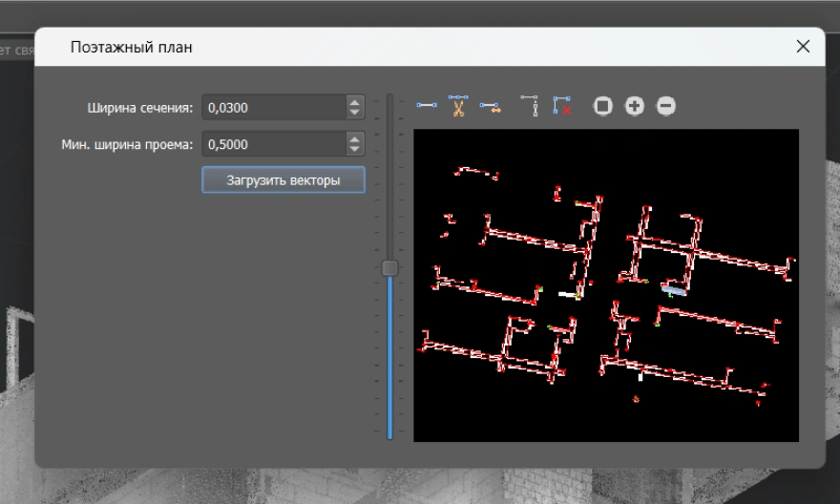Click the floor plan preview canvas
The image size is (840, 504).
coord(605,284)
